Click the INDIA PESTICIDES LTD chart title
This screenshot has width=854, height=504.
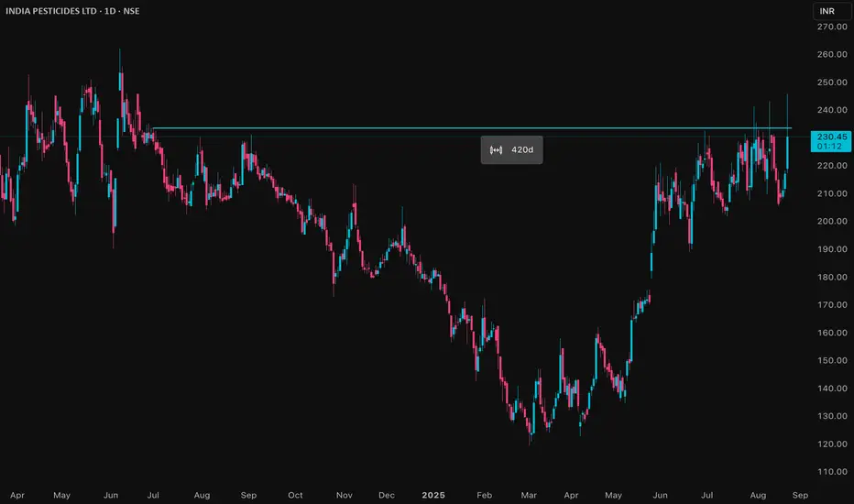click(72, 11)
